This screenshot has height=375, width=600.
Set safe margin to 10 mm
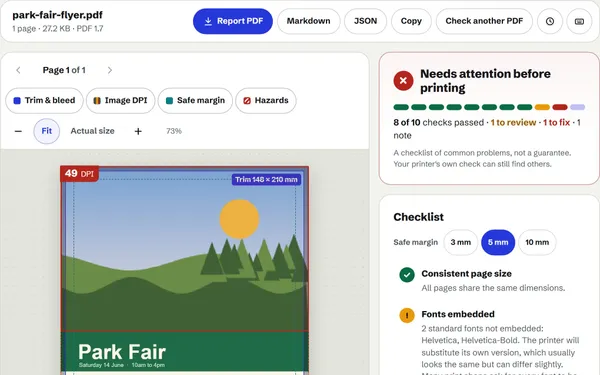click(537, 242)
